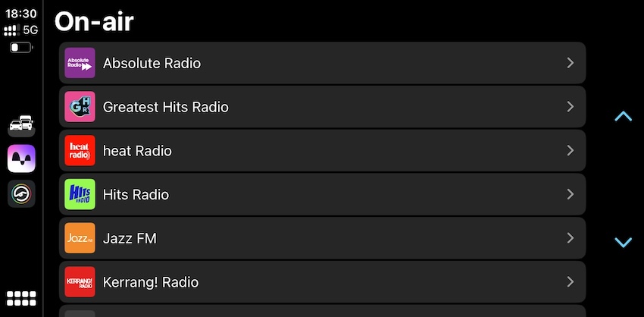Select Hits Radio station name
Image resolution: width=644 pixels, height=317 pixels.
click(x=136, y=194)
